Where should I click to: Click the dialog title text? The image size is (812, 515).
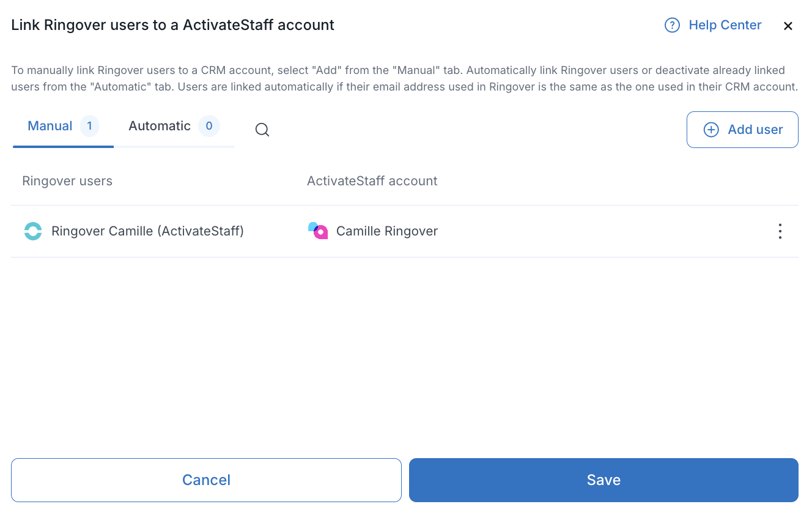coord(173,25)
